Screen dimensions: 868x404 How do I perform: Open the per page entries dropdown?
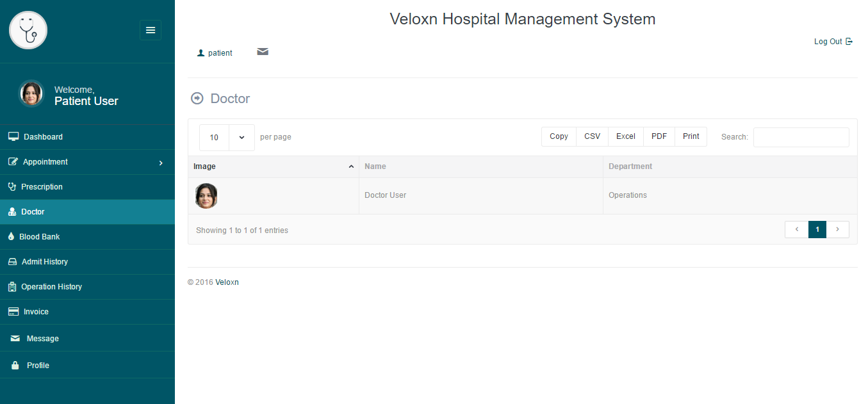point(242,138)
